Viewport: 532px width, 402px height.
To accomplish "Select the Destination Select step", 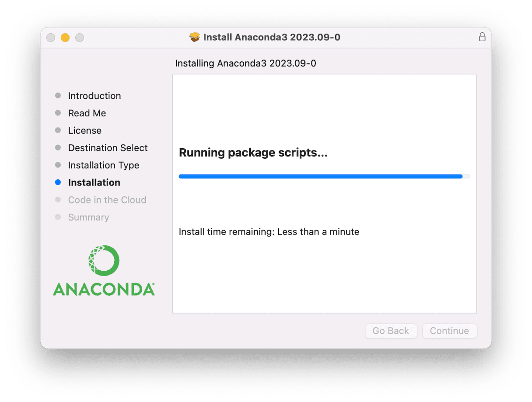I will coord(108,148).
